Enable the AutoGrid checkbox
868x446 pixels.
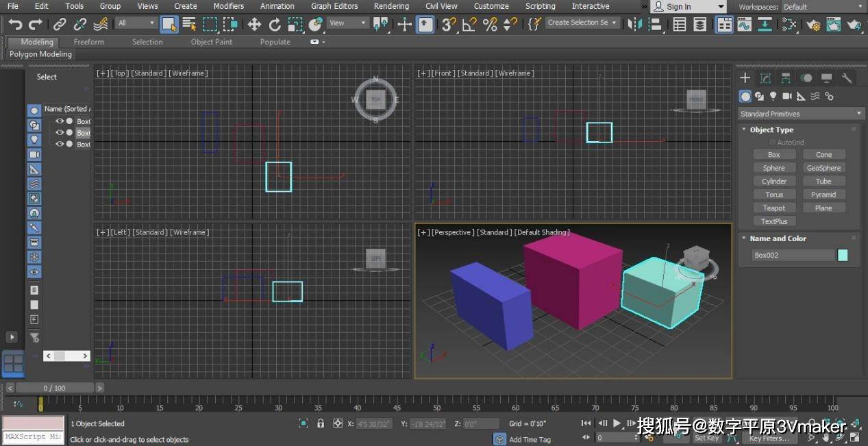tap(773, 143)
